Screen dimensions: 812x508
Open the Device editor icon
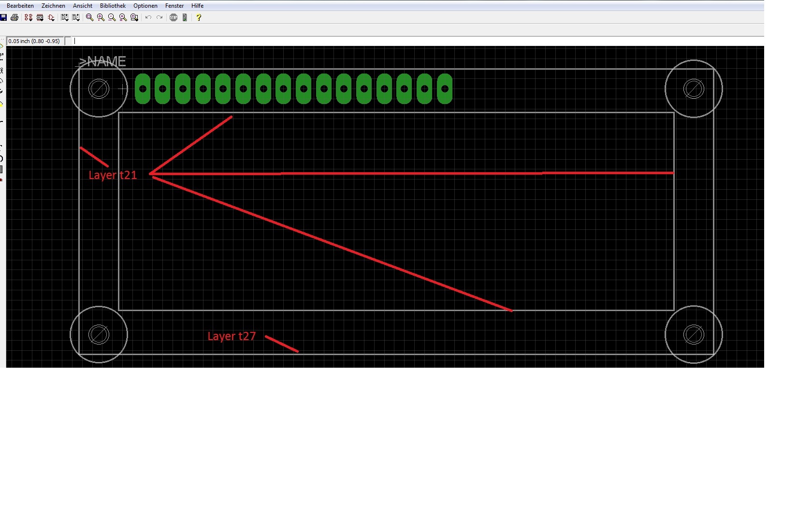tap(29, 17)
